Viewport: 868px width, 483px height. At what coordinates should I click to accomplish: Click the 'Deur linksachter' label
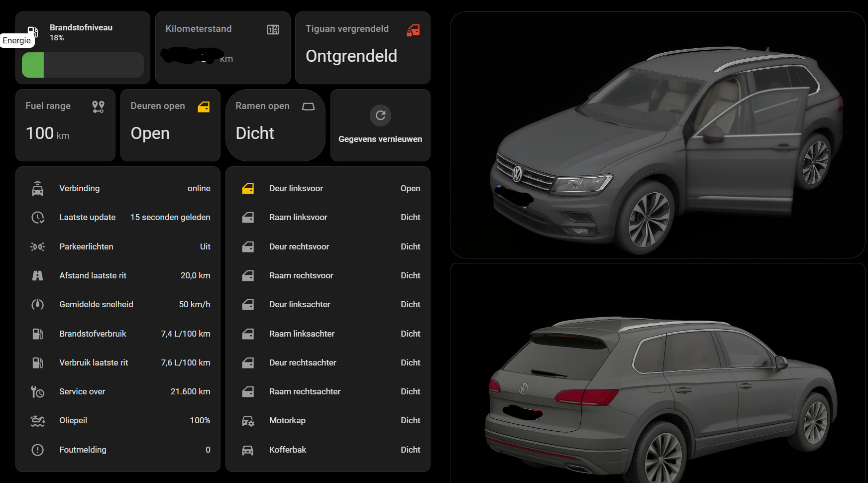(300, 304)
